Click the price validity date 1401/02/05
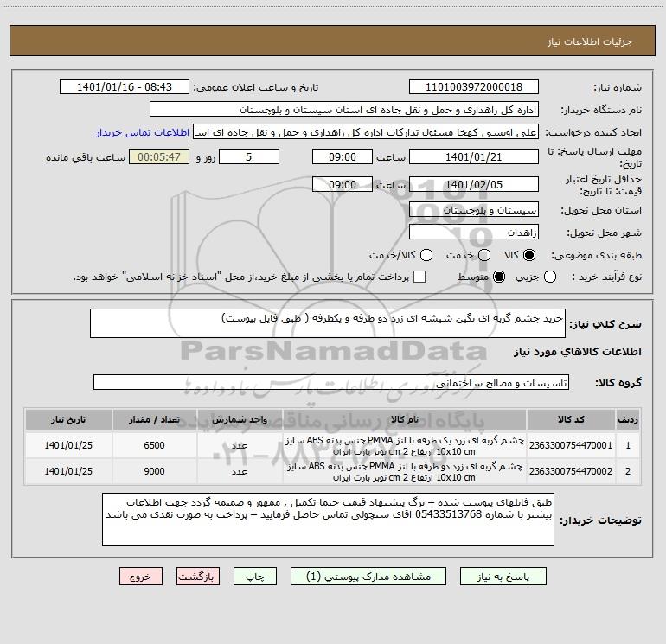This screenshot has height=644, width=666. 474,184
